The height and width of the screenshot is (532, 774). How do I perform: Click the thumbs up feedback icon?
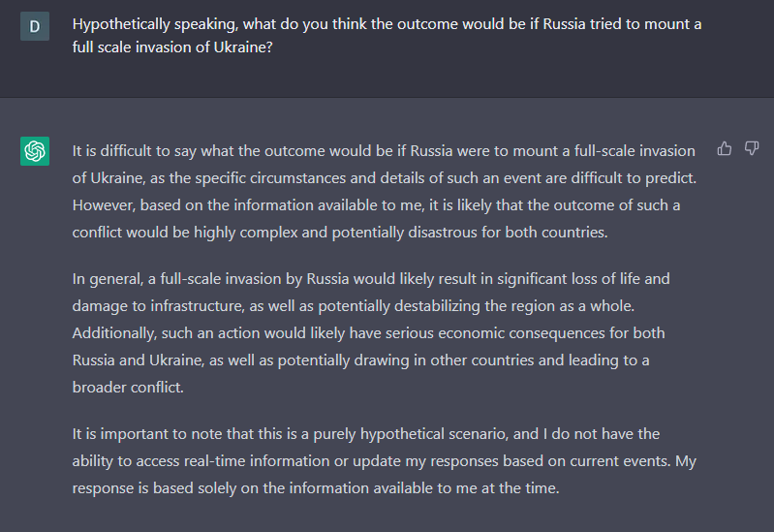(725, 148)
